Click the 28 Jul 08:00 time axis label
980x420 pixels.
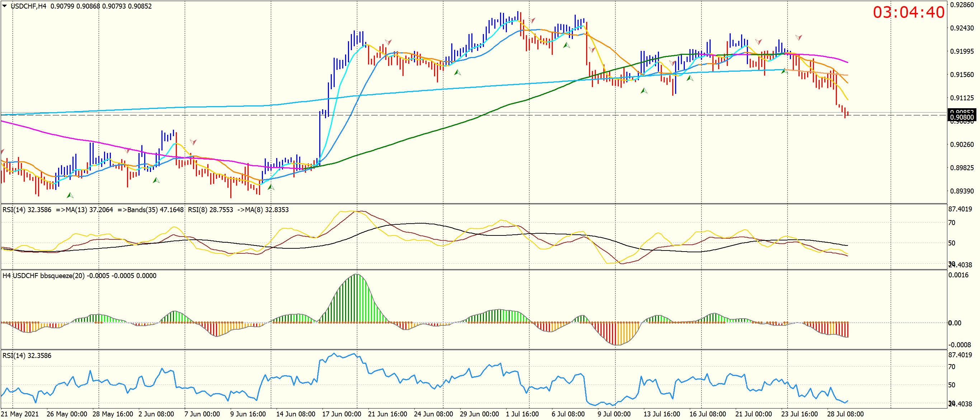point(845,414)
